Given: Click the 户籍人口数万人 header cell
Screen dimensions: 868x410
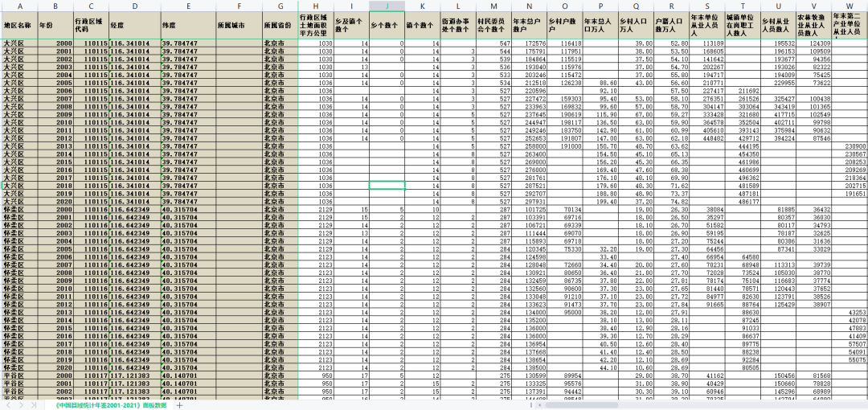Looking at the screenshot, I should [671, 25].
